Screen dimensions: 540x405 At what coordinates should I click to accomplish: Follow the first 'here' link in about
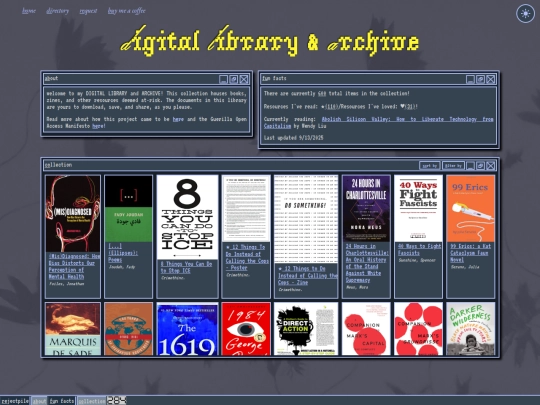tap(178, 119)
